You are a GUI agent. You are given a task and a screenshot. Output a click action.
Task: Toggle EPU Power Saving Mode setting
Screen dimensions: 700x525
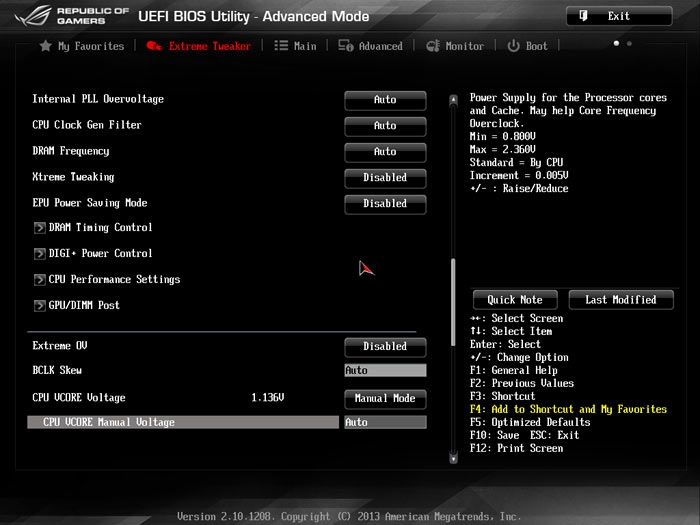point(385,204)
